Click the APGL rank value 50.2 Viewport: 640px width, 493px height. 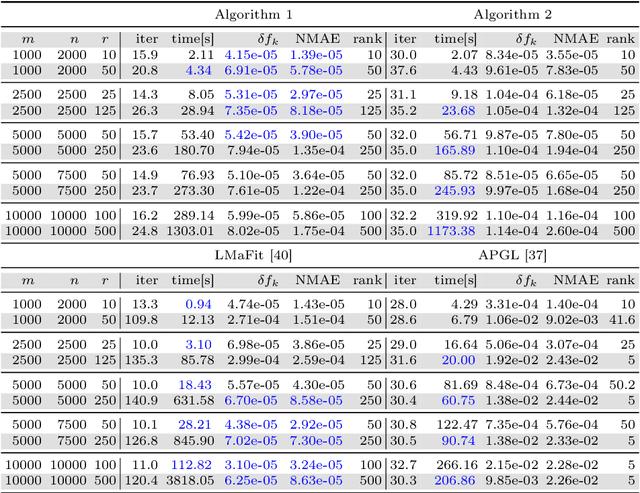coord(622,385)
